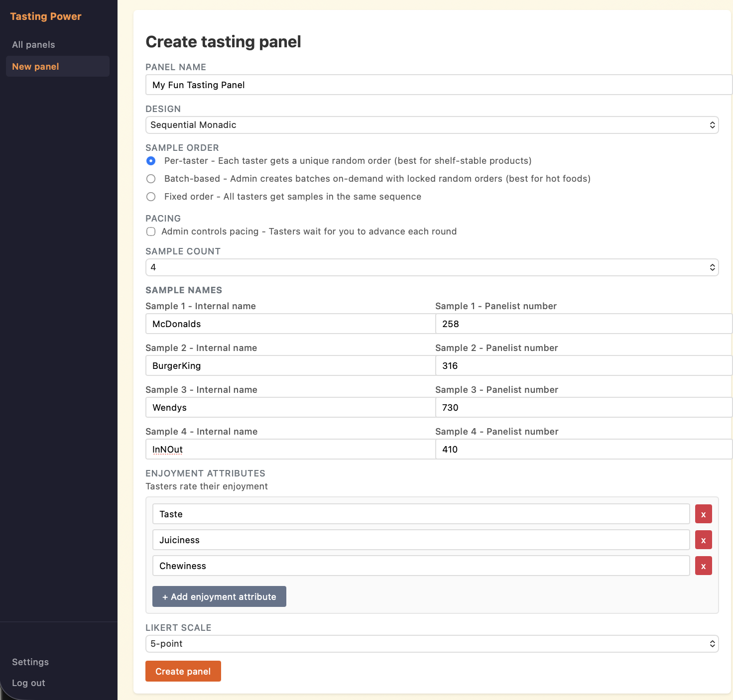Click Log out
733x700 pixels.
pos(28,683)
